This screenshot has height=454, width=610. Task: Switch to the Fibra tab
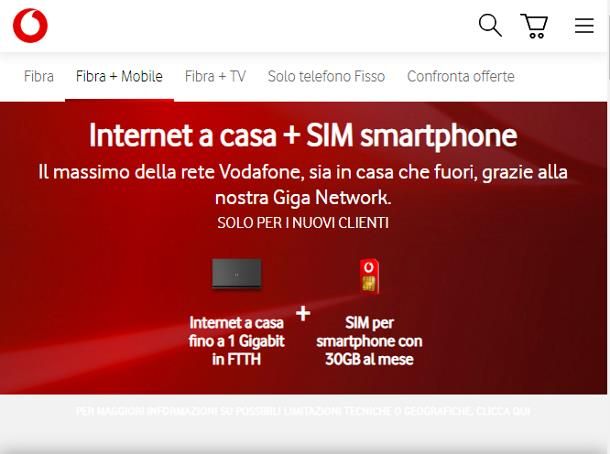[x=39, y=76]
